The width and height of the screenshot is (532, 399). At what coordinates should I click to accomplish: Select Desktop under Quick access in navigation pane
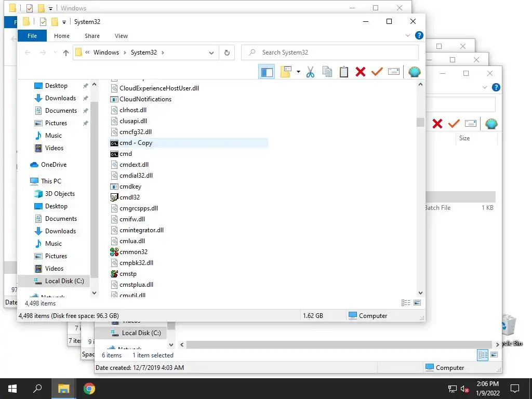(x=56, y=86)
